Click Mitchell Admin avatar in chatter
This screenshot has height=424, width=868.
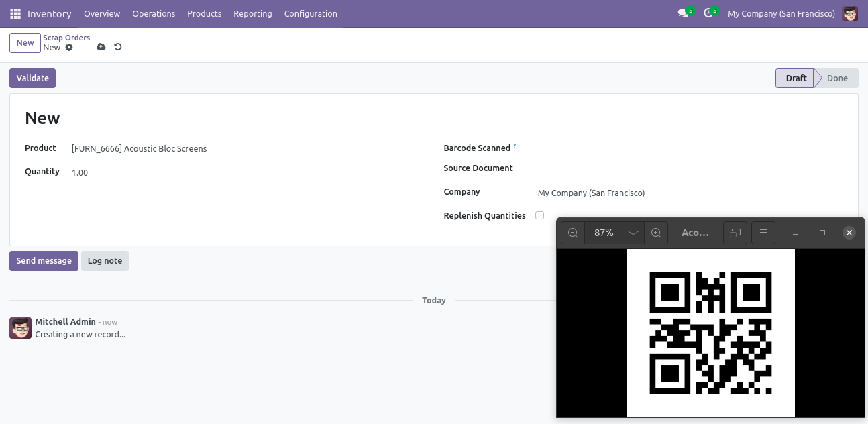[20, 328]
